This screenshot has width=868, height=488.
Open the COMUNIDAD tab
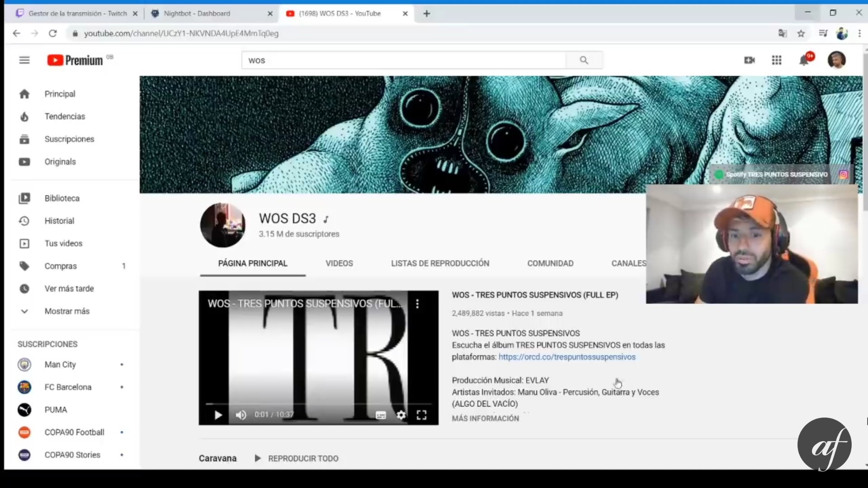[x=550, y=263]
